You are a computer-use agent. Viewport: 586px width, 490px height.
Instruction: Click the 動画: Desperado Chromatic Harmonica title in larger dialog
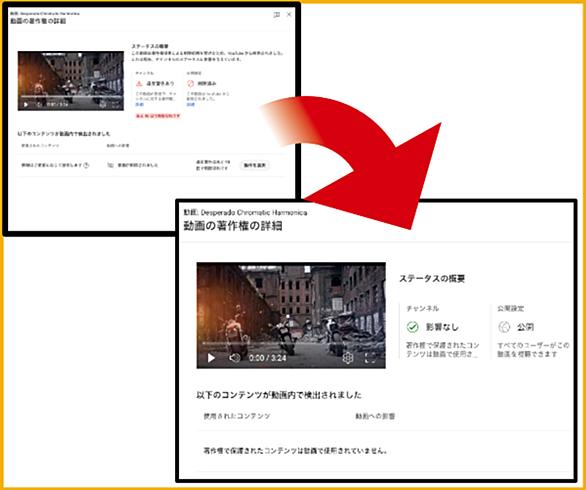coord(245,212)
